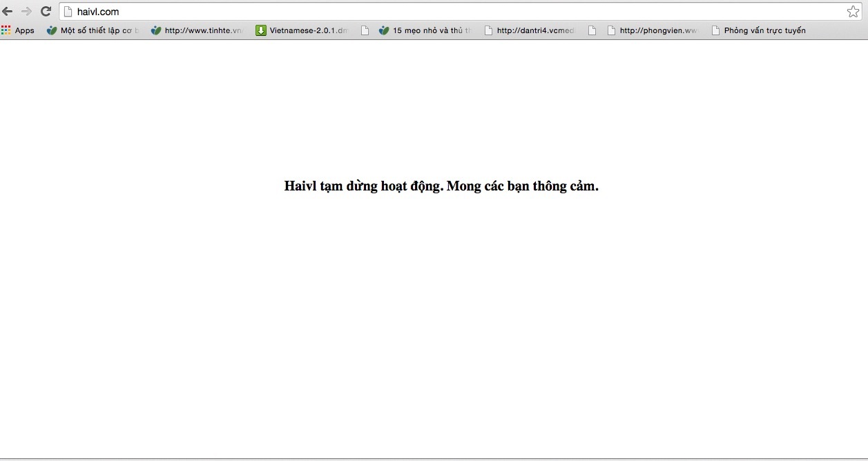Click the 'Haivl tạm dừng hoạt động' sentence
The width and height of the screenshot is (868, 461).
pyautogui.click(x=363, y=186)
